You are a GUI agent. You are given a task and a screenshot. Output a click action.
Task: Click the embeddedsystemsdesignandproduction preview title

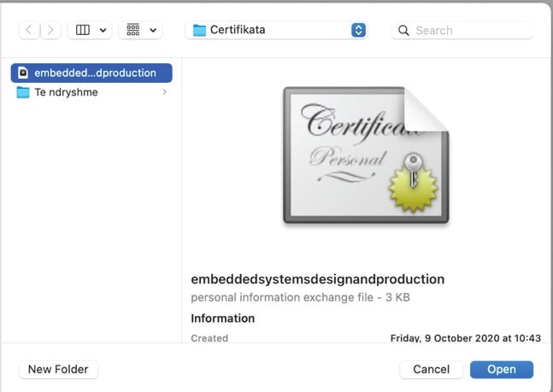(317, 279)
